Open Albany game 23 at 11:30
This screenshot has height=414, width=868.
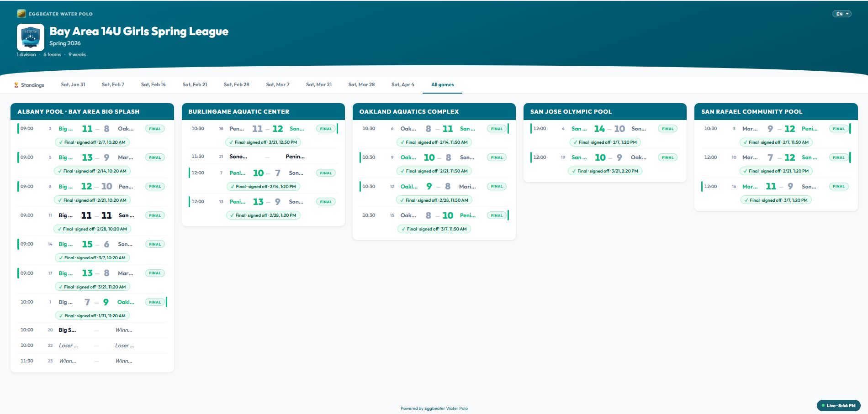pos(92,361)
